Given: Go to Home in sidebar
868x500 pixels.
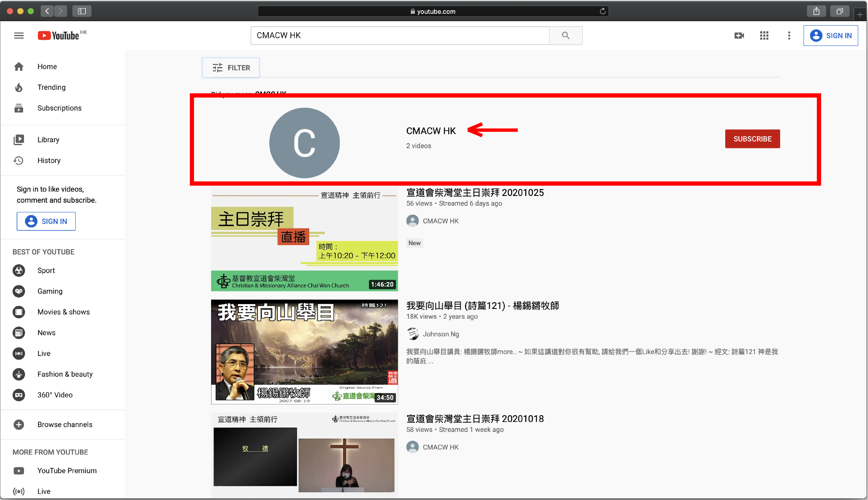Looking at the screenshot, I should (x=47, y=67).
